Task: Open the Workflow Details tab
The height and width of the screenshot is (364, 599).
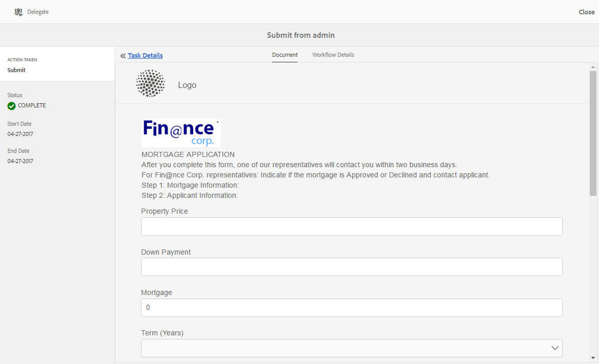Action: point(333,55)
